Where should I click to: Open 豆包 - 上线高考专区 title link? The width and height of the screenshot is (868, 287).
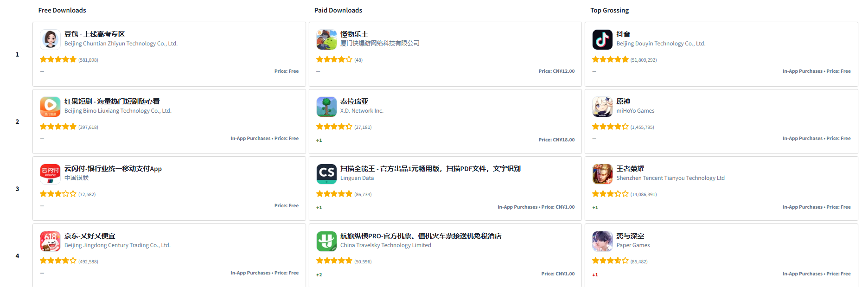click(95, 34)
